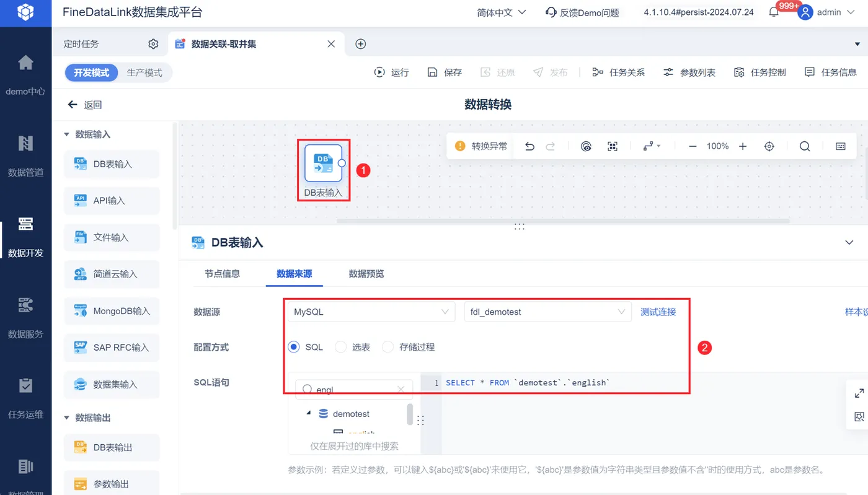868x495 pixels.
Task: Click the expand SQL editor fullscreen icon
Action: point(859,393)
